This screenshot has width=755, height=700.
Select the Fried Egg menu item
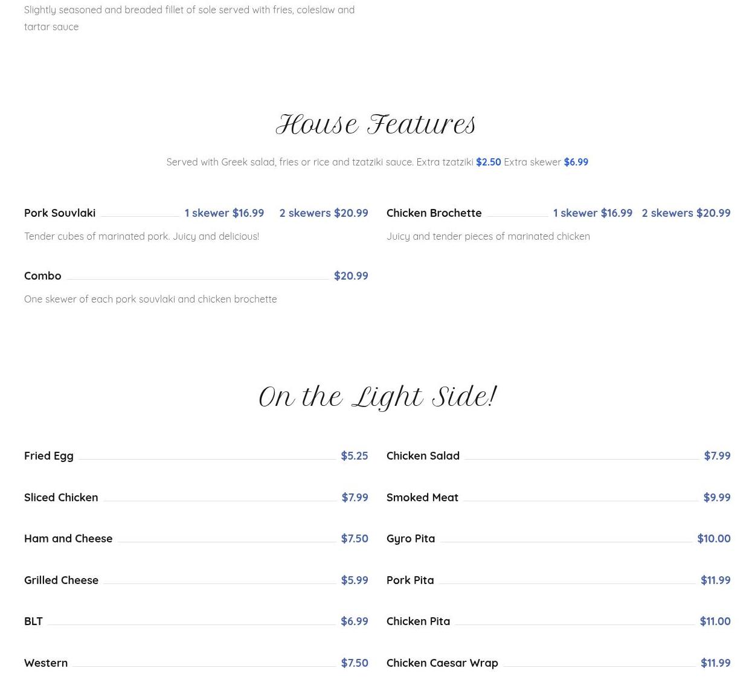pos(49,456)
